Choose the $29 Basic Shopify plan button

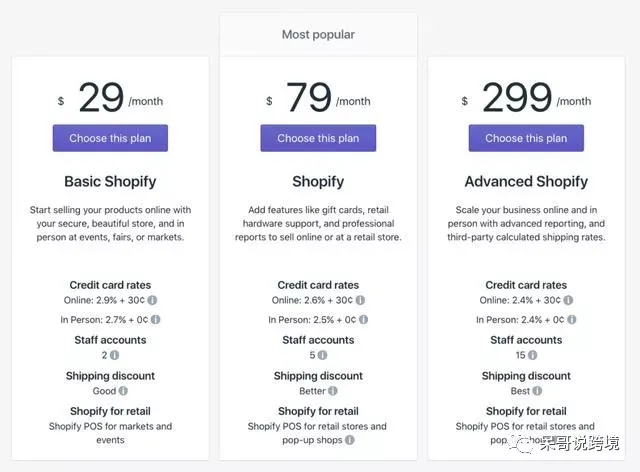tap(110, 138)
